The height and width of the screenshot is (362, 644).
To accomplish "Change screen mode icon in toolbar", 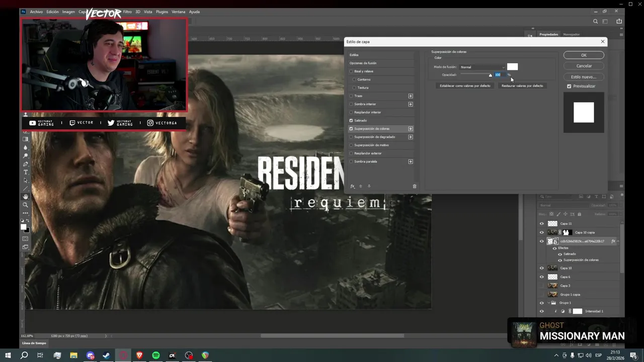I will coord(26,247).
